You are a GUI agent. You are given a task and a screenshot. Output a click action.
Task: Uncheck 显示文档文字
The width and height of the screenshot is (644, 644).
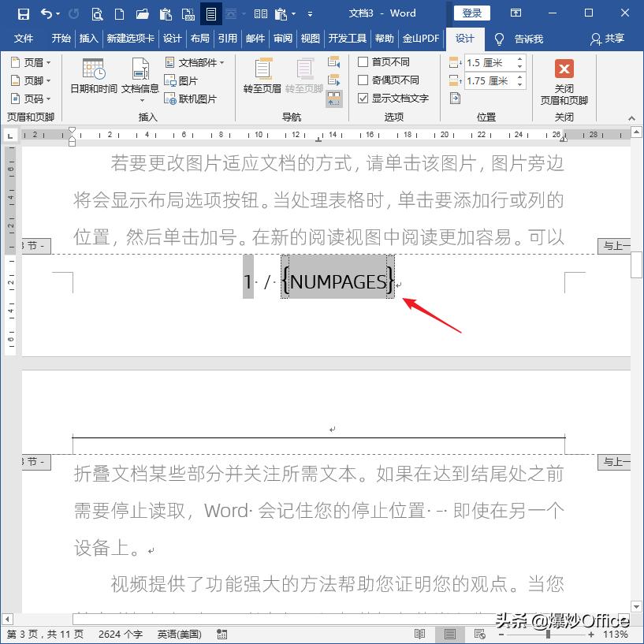363,98
